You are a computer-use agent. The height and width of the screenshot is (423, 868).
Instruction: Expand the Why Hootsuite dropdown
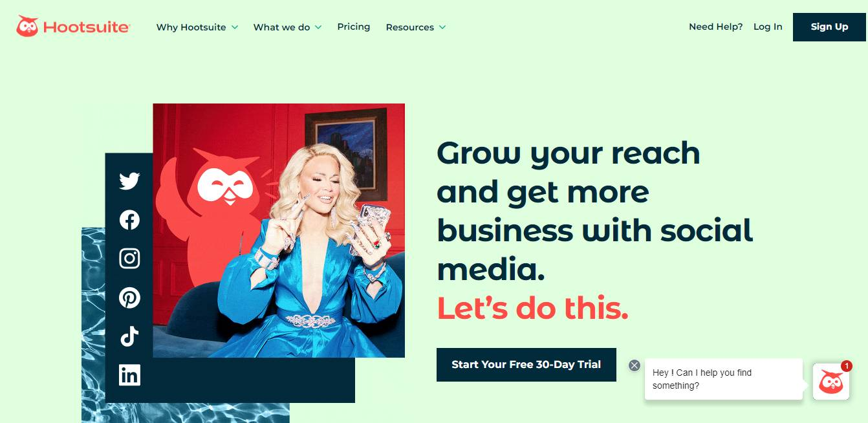coord(197,27)
